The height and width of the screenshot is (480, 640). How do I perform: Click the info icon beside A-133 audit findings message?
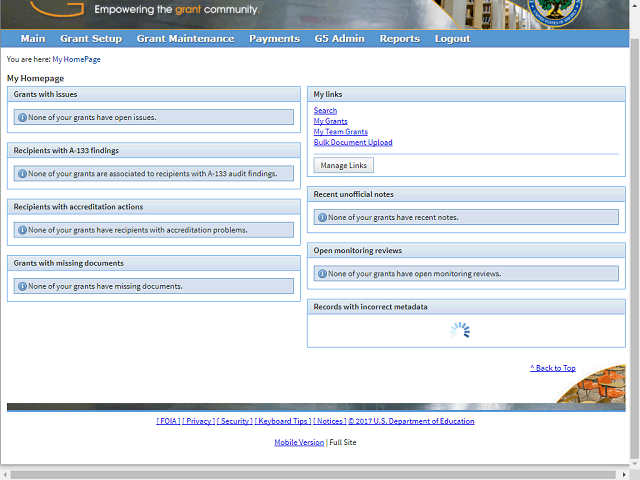[x=22, y=174]
